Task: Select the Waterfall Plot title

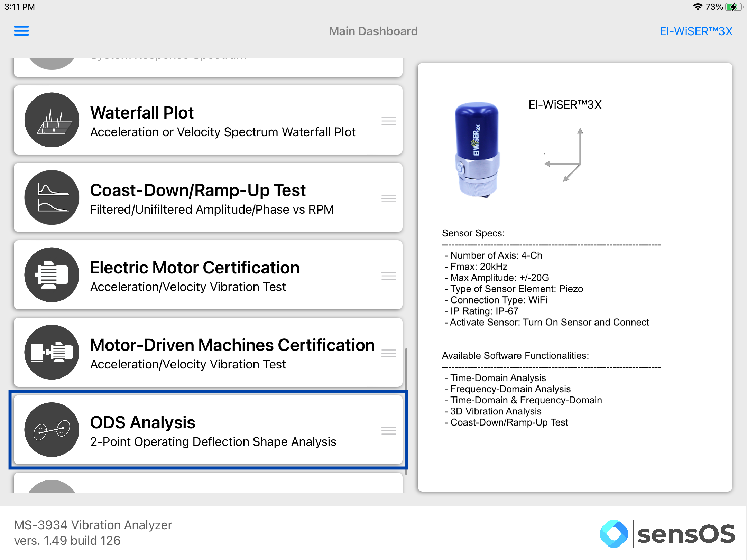Action: point(142,113)
